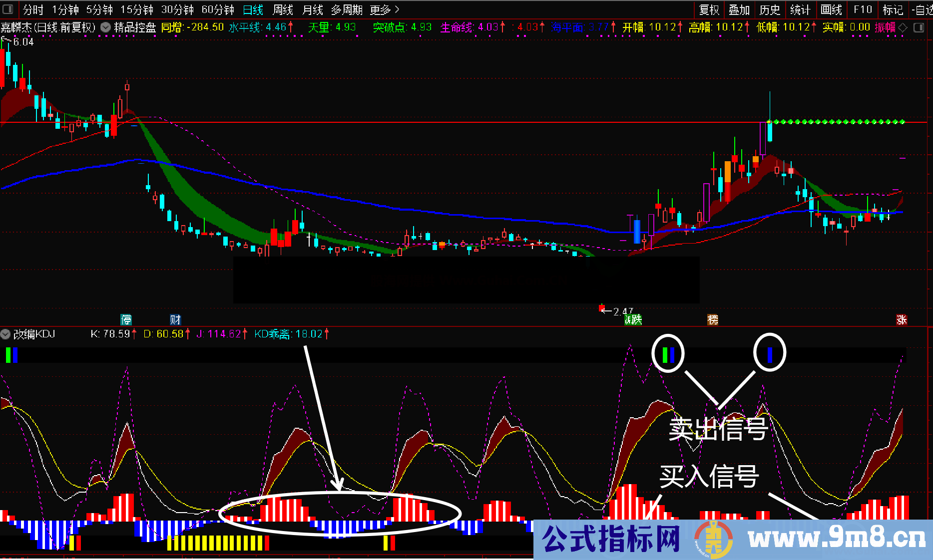This screenshot has width=933, height=560.
Task: Click the J value 114.62
Action: 224,334
